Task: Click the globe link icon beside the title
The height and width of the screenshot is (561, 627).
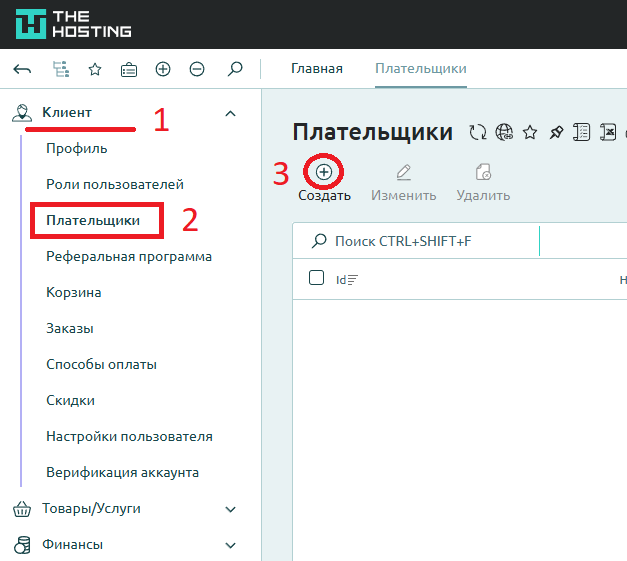Action: (504, 133)
